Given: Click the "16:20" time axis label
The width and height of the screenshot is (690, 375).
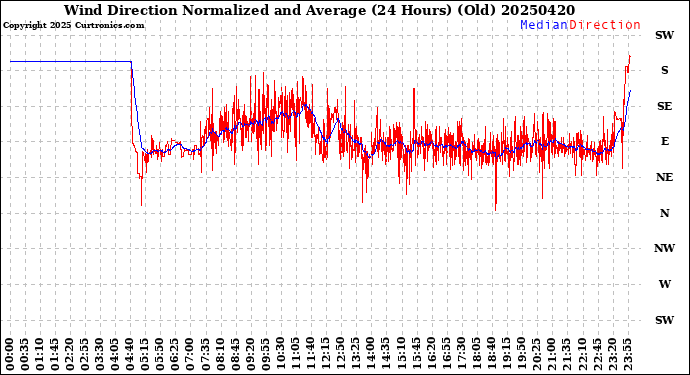Looking at the screenshot, I should coord(431,354).
